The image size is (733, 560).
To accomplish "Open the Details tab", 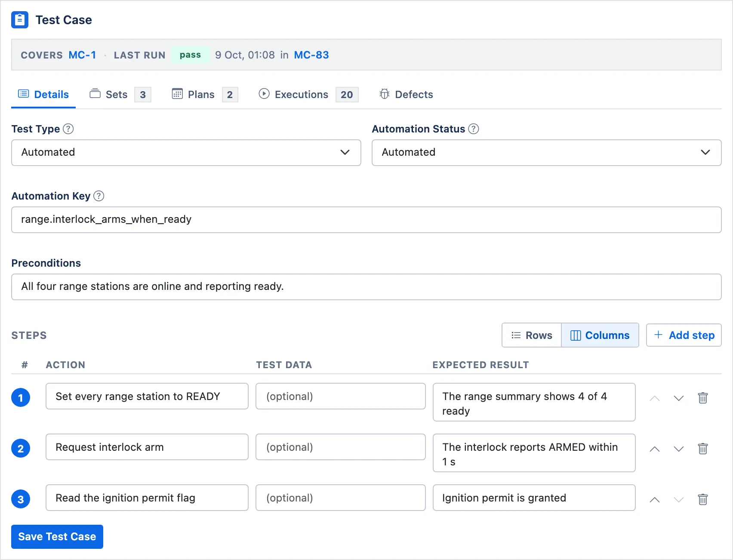I will point(43,94).
